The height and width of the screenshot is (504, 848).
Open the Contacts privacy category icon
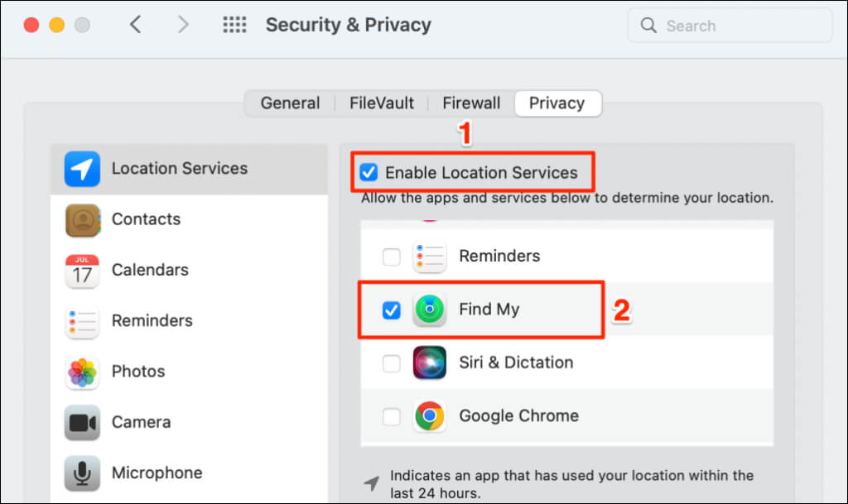(82, 220)
